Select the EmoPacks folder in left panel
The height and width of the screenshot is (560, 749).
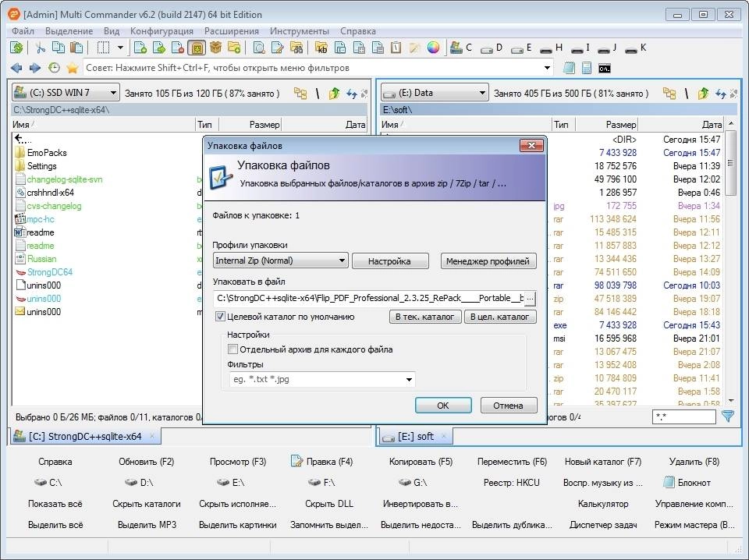(47, 153)
